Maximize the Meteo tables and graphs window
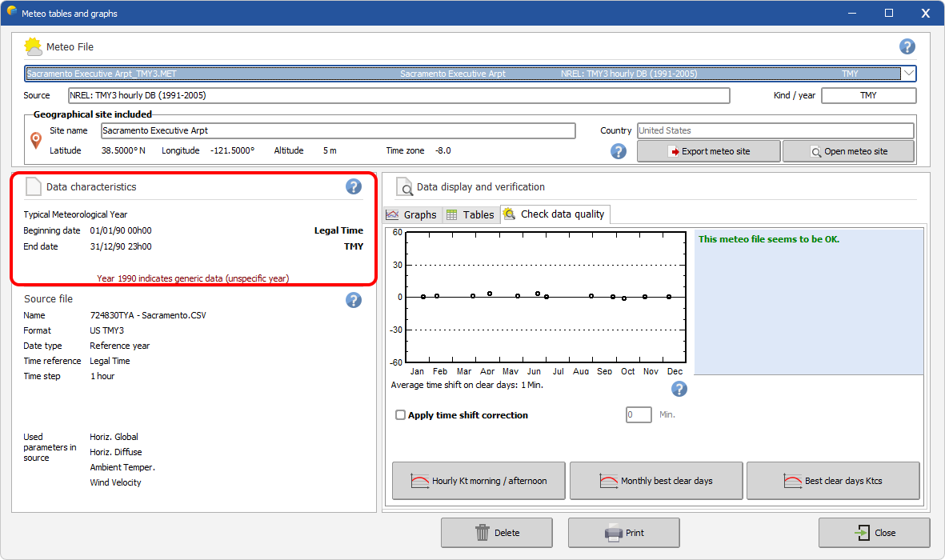Viewport: 945px width, 560px height. coord(889,13)
